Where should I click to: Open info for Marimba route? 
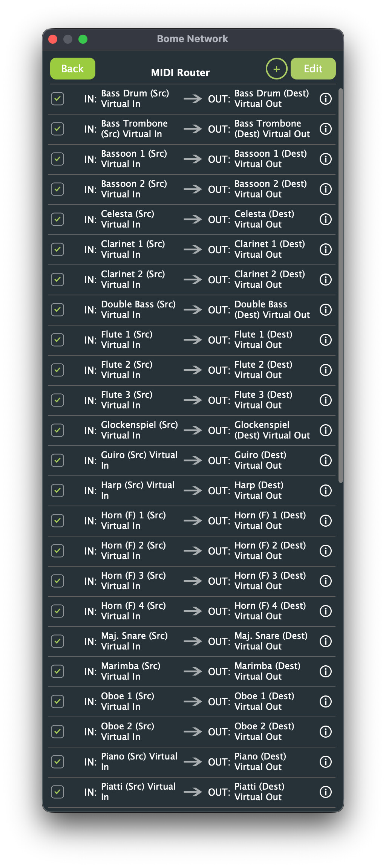[325, 671]
